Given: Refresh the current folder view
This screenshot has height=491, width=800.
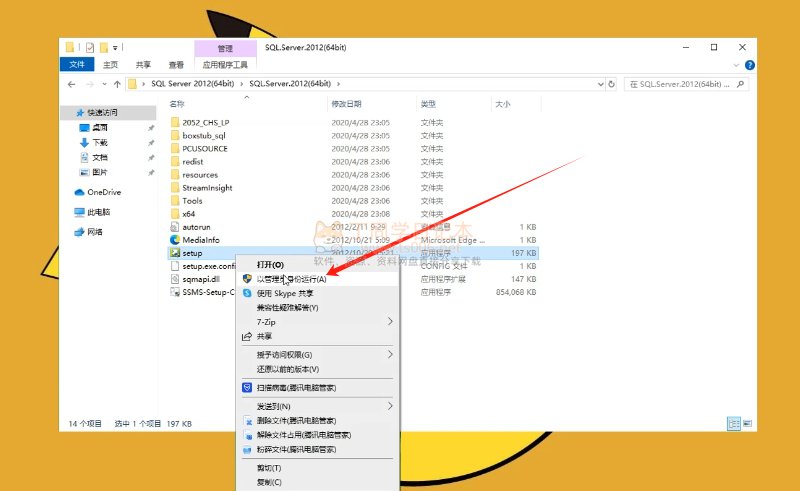Looking at the screenshot, I should (611, 84).
